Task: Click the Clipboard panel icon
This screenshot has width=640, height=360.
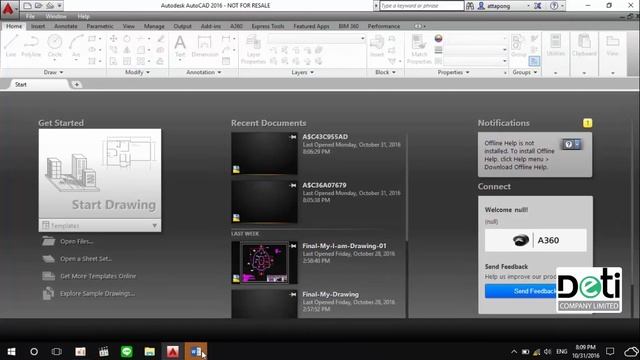Action: click(584, 45)
